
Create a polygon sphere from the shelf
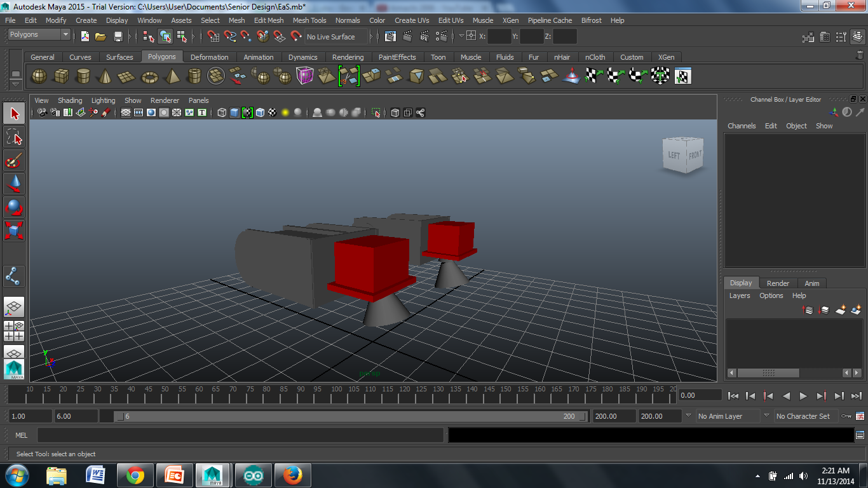coord(39,76)
